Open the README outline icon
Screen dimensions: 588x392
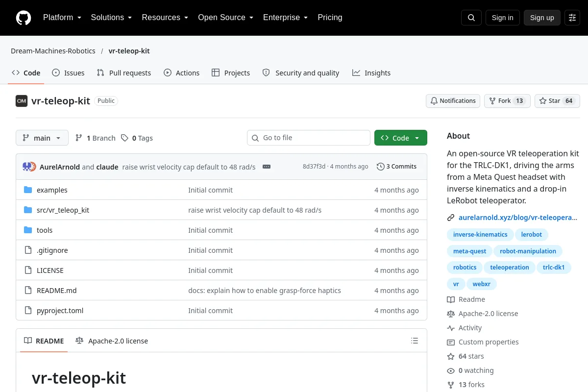tap(415, 341)
